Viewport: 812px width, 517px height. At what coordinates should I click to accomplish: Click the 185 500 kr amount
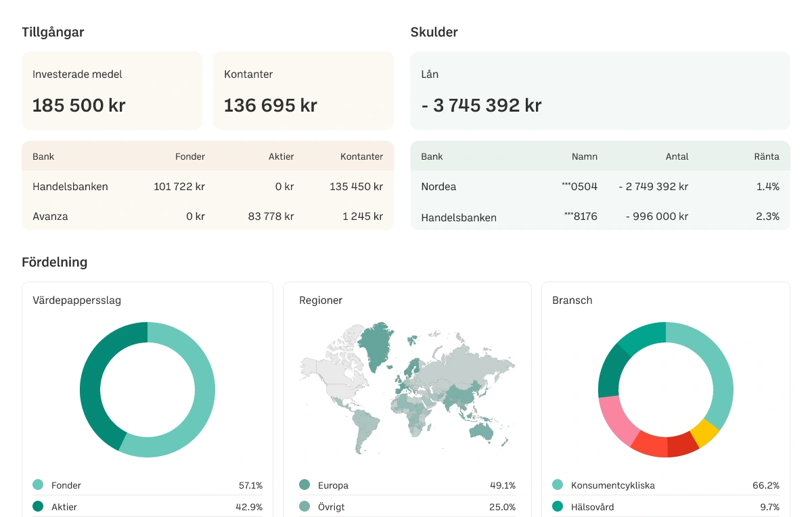coord(79,106)
